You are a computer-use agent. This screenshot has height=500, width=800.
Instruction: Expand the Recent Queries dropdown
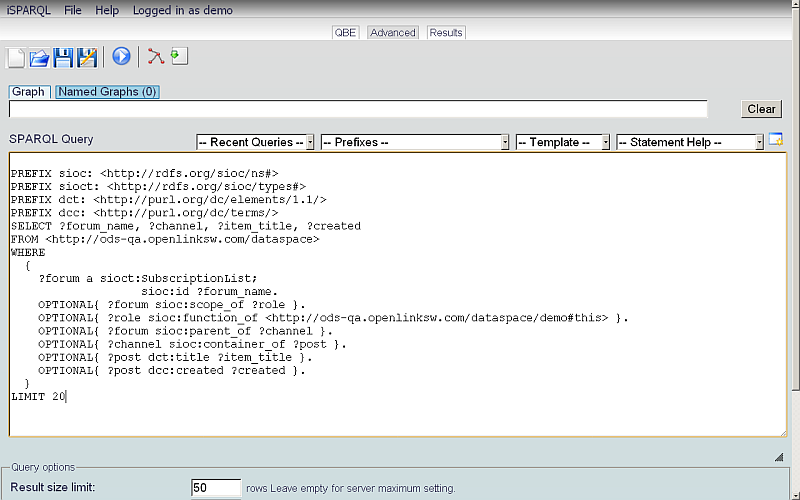pyautogui.click(x=255, y=142)
